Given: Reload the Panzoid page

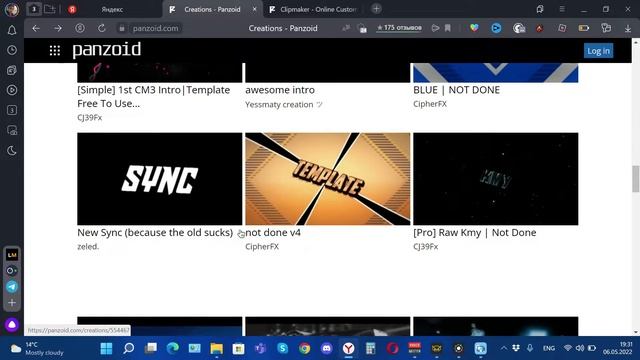Looking at the screenshot, I should (x=102, y=28).
